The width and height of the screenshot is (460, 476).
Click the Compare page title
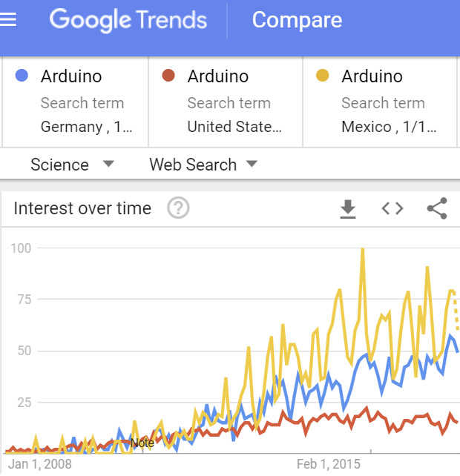click(x=297, y=20)
